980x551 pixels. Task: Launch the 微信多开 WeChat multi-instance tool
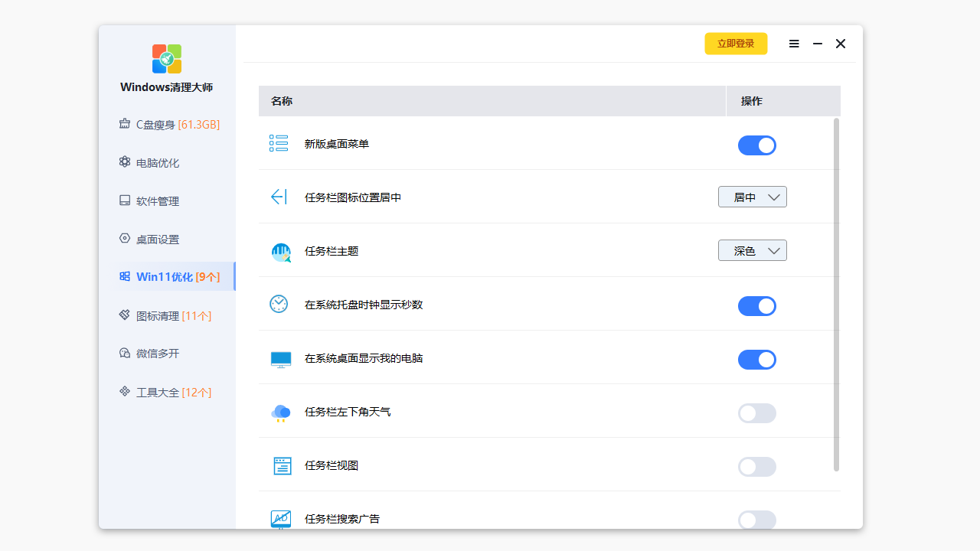pos(158,353)
